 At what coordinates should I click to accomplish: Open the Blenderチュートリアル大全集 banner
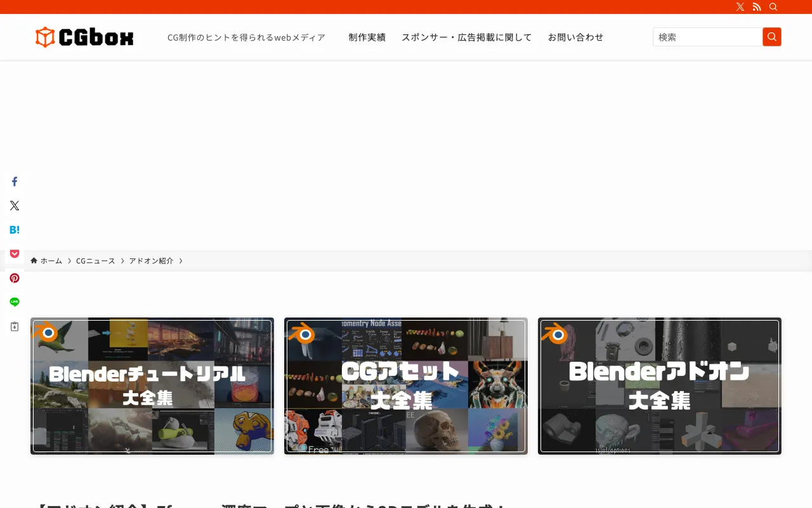pos(152,386)
